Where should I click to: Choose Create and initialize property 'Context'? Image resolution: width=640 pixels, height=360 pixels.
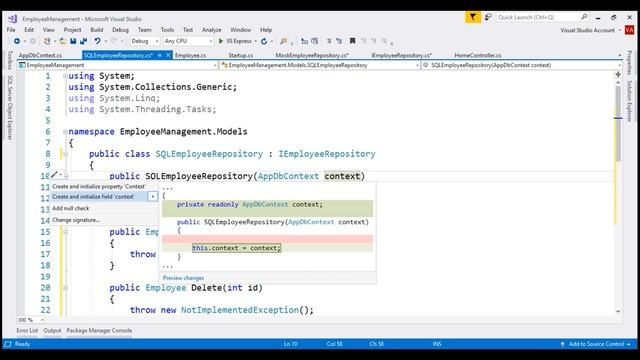pos(99,187)
